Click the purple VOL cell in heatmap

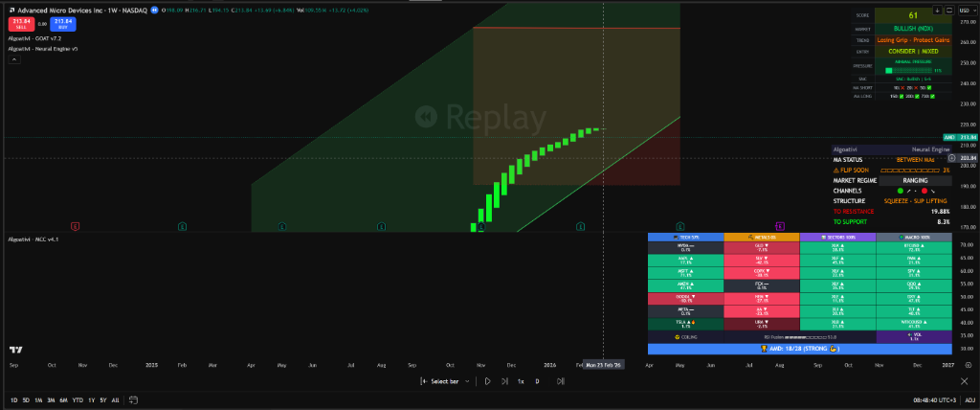click(x=914, y=337)
